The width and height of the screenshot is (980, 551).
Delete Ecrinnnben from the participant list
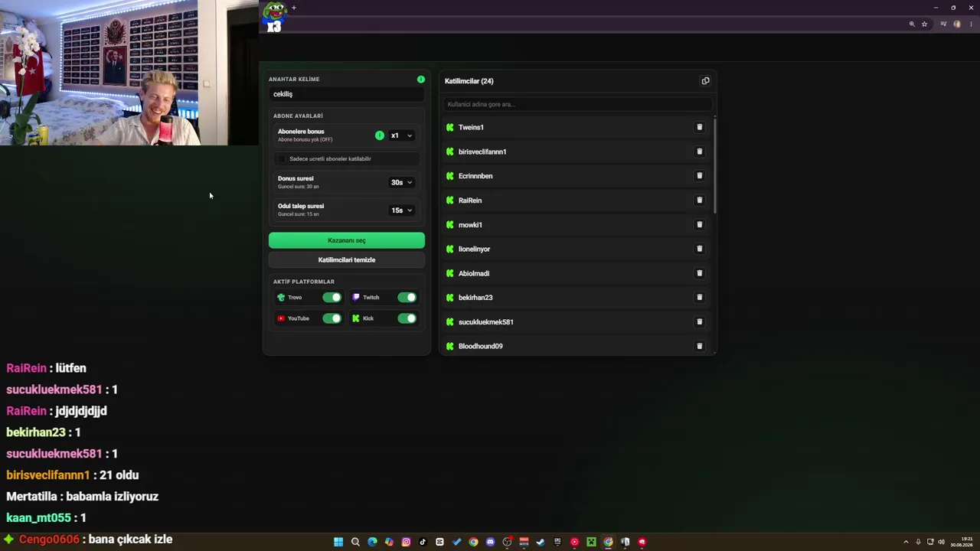pyautogui.click(x=699, y=176)
